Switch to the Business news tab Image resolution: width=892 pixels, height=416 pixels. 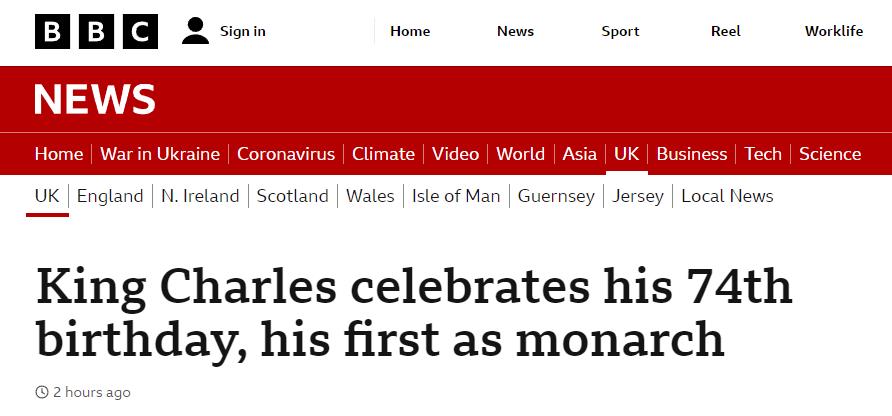pos(692,154)
